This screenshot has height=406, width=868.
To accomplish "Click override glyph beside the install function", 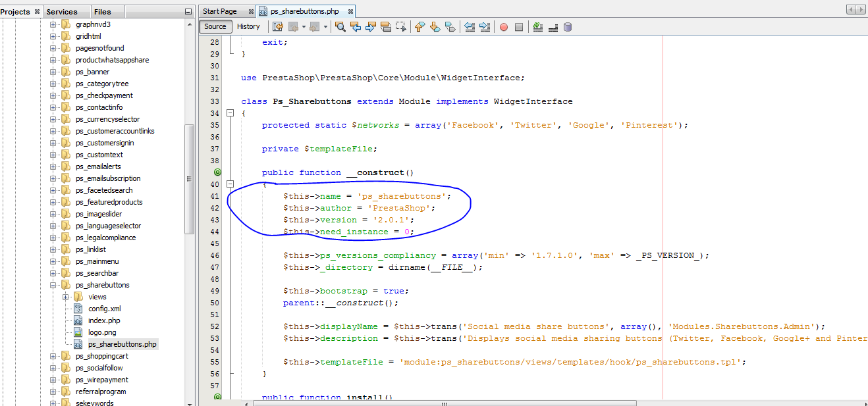I will pos(217,397).
